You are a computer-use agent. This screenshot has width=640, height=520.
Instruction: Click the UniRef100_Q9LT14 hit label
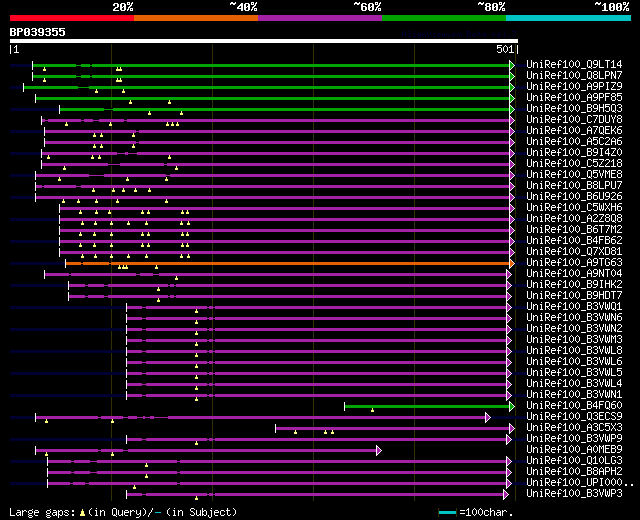(x=574, y=64)
